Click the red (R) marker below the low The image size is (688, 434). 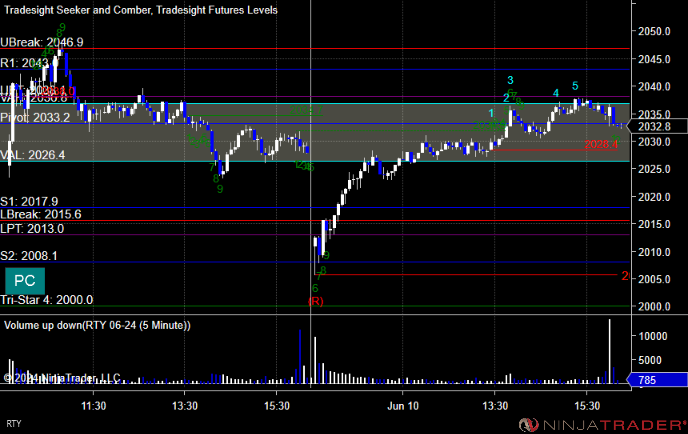tap(315, 301)
